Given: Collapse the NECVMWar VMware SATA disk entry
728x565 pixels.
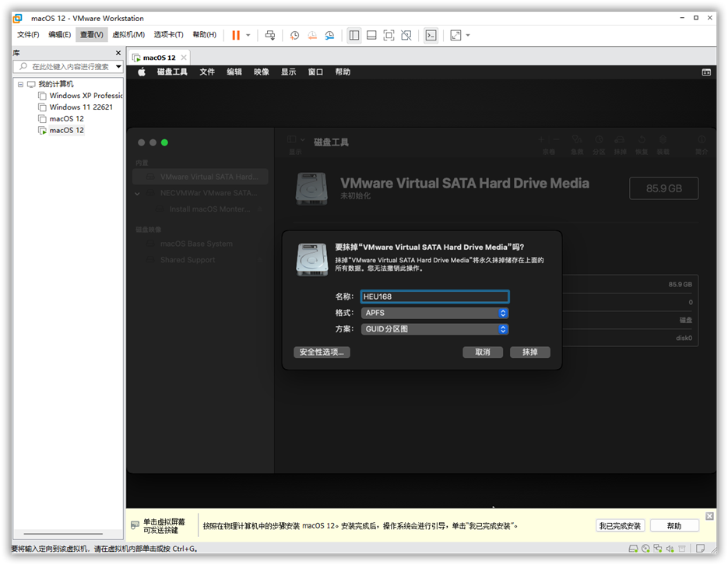Looking at the screenshot, I should coord(138,194).
